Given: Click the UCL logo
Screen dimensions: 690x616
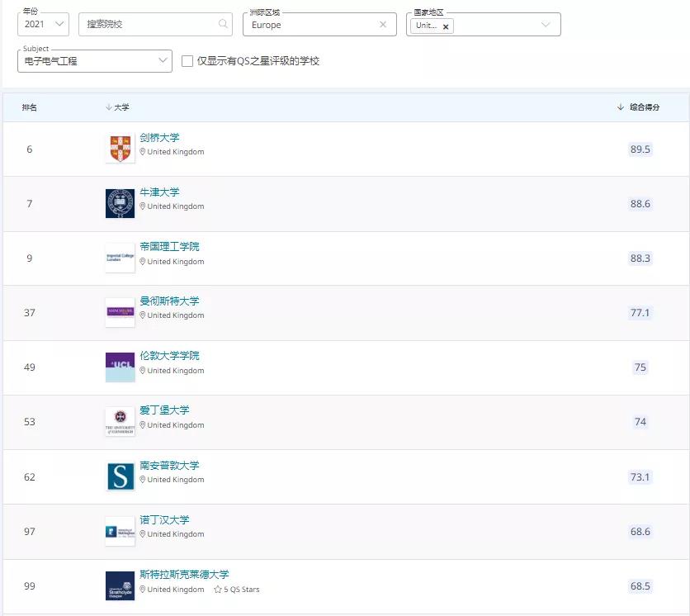Looking at the screenshot, I should 121,367.
